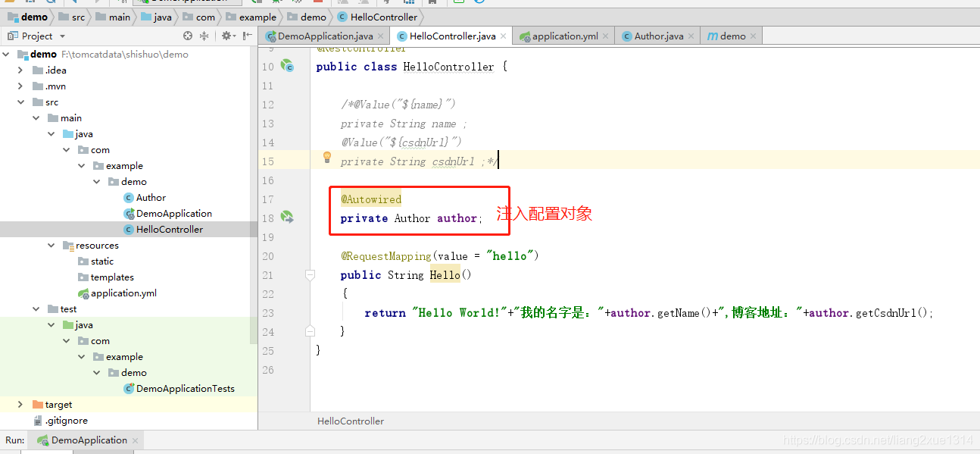This screenshot has height=454, width=980.
Task: Collapse the resources folder arrow
Action: click(x=51, y=246)
